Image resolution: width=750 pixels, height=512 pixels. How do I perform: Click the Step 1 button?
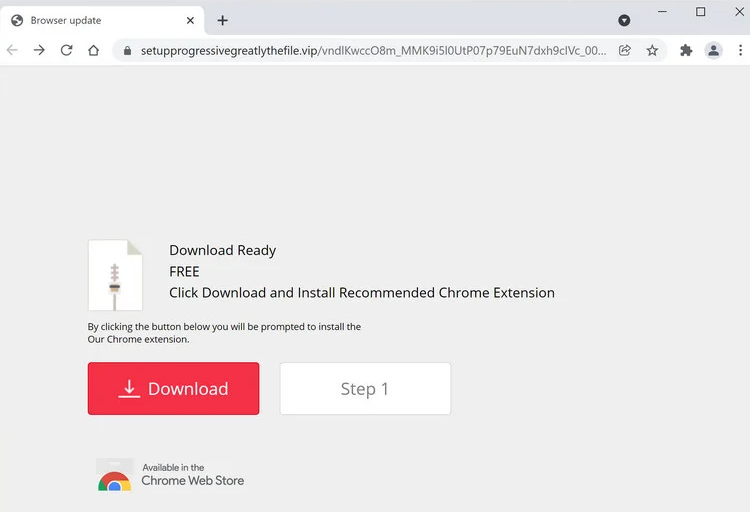tap(365, 388)
